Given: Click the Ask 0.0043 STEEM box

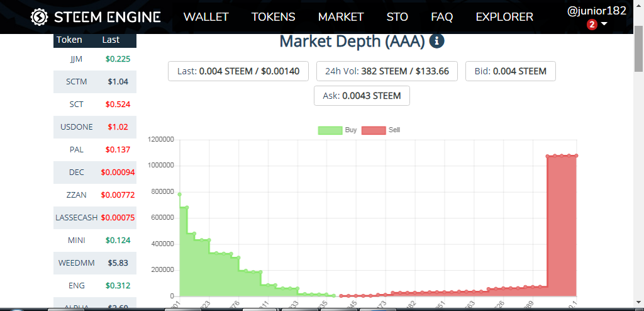Looking at the screenshot, I should (x=362, y=96).
